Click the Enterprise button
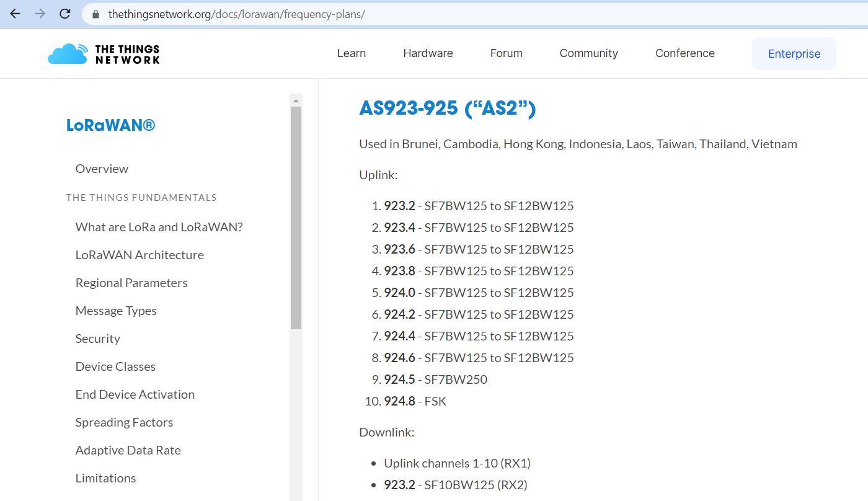 pos(794,53)
